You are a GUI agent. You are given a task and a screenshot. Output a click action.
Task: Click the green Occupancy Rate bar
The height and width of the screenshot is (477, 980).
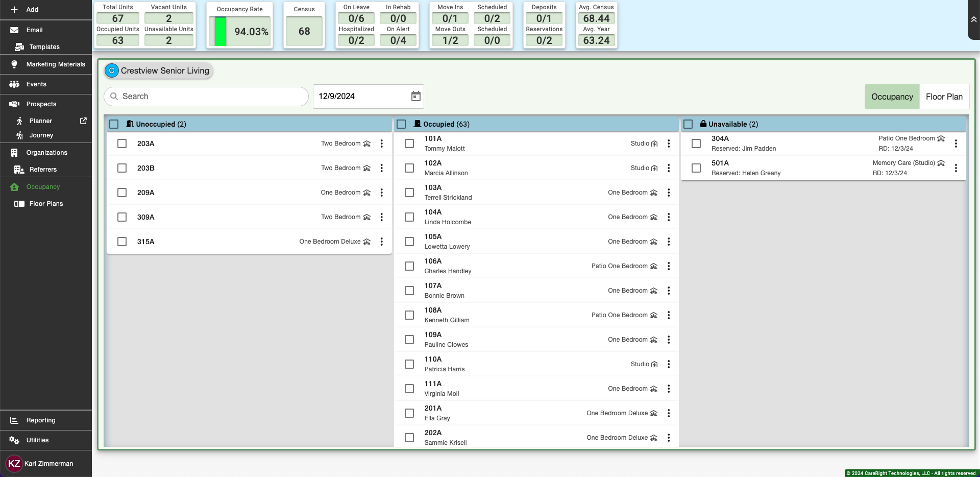pyautogui.click(x=220, y=32)
